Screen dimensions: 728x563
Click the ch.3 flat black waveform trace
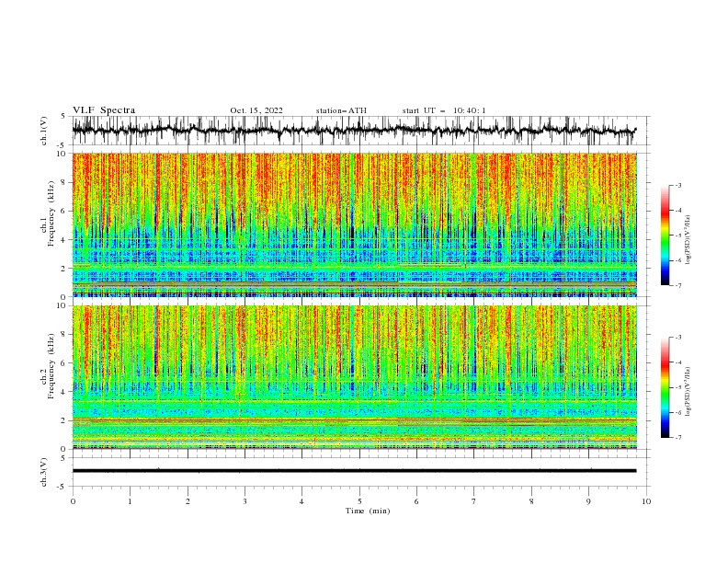pyautogui.click(x=354, y=471)
